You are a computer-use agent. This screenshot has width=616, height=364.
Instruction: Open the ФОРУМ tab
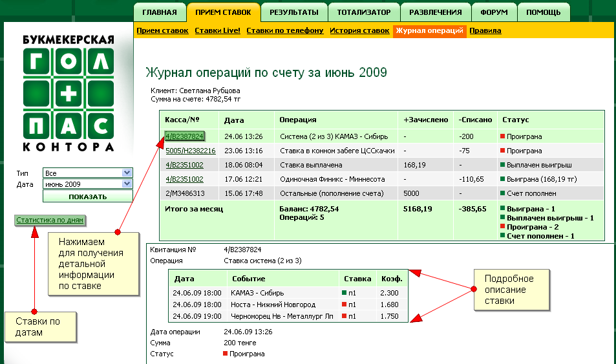[x=494, y=12]
